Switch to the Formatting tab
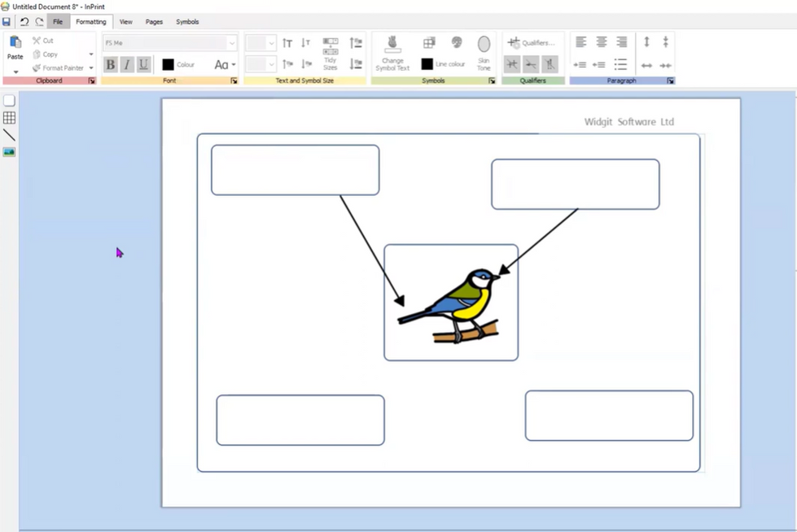This screenshot has width=797, height=532. point(91,22)
